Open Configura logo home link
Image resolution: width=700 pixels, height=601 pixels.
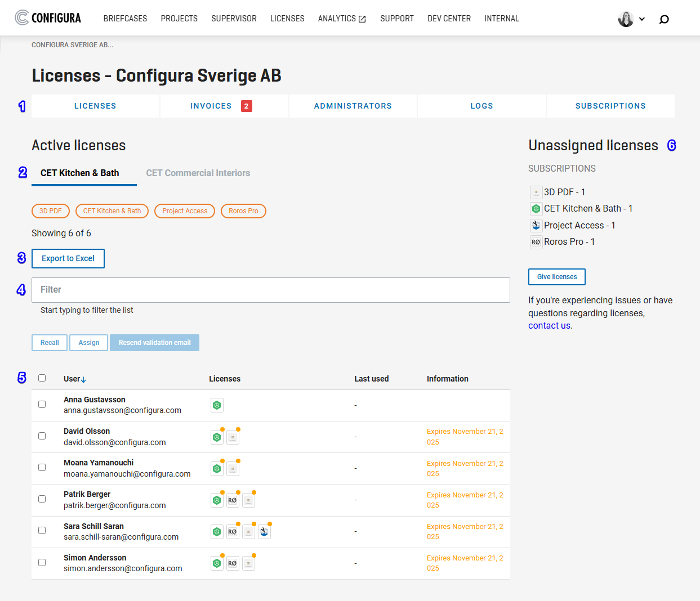(48, 18)
